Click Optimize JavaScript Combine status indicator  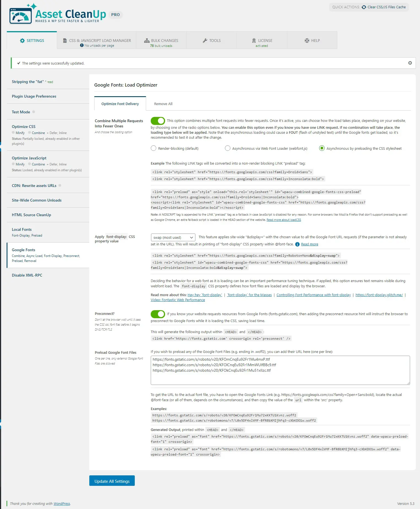pos(29,164)
